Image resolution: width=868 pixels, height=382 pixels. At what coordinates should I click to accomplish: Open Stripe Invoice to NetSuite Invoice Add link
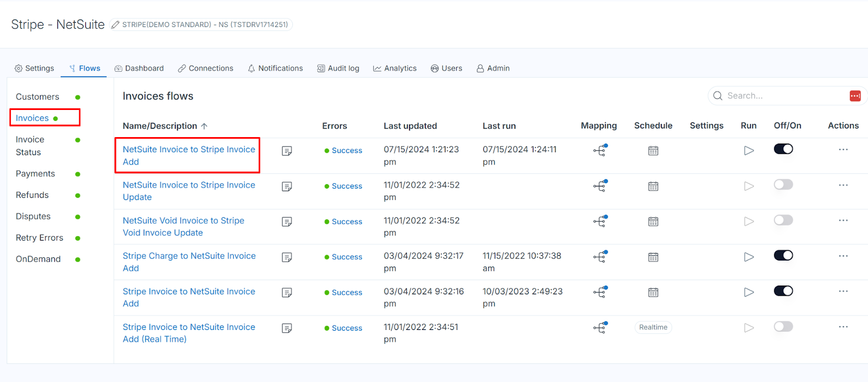189,297
